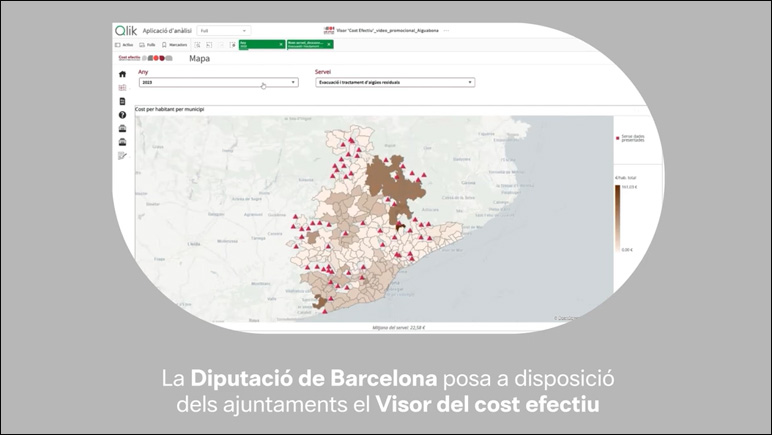
Task: Click the lower building icon in sidebar
Action: point(122,142)
